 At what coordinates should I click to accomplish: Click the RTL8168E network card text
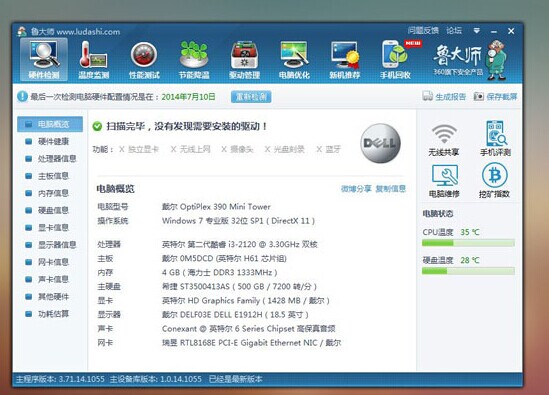click(x=251, y=342)
